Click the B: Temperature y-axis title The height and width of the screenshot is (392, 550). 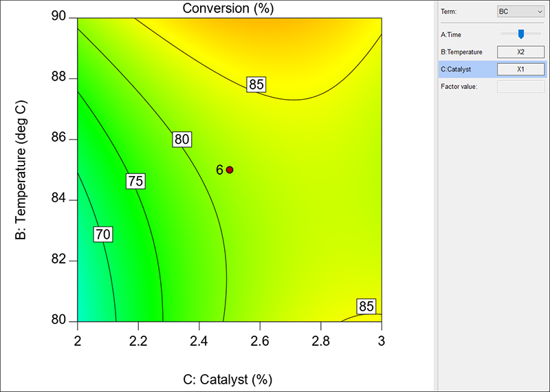coord(20,169)
